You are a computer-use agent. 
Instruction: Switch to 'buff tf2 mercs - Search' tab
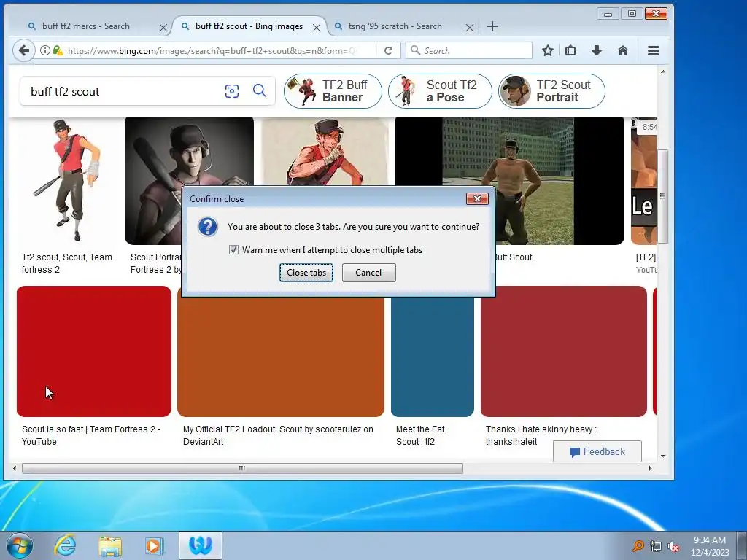[86, 26]
